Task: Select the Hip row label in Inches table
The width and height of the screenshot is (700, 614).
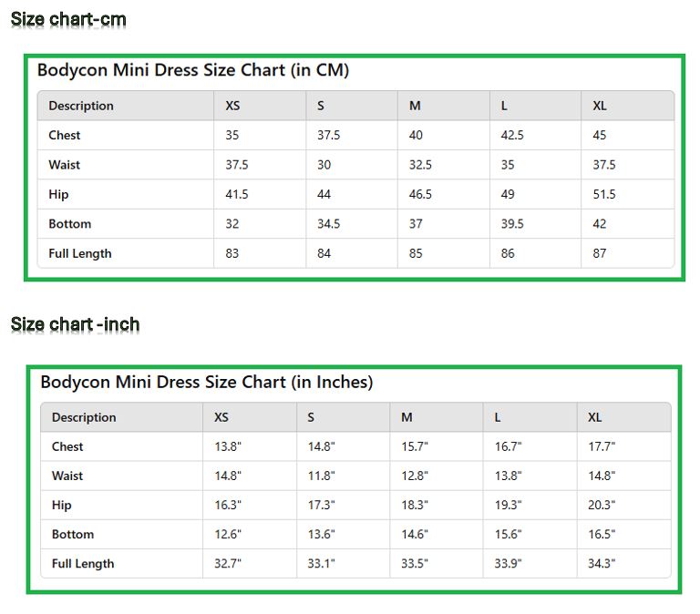Action: 62,505
